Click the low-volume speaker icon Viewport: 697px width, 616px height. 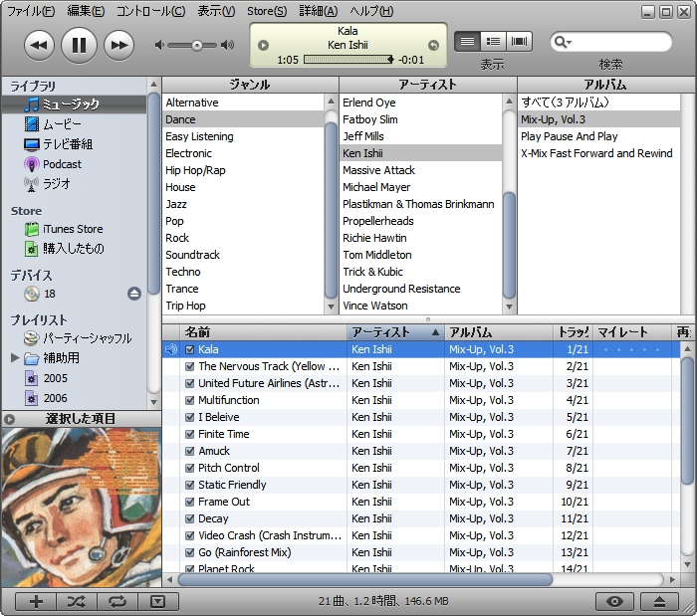click(x=159, y=45)
